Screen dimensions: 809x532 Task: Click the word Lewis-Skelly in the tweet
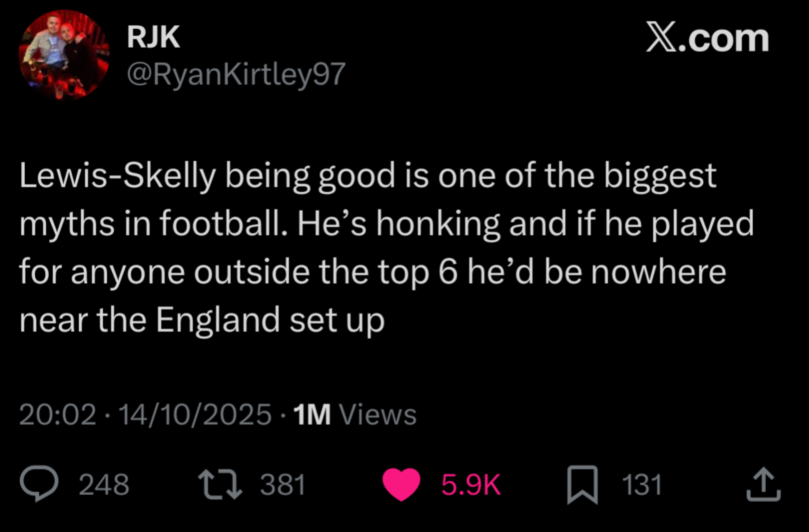118,176
